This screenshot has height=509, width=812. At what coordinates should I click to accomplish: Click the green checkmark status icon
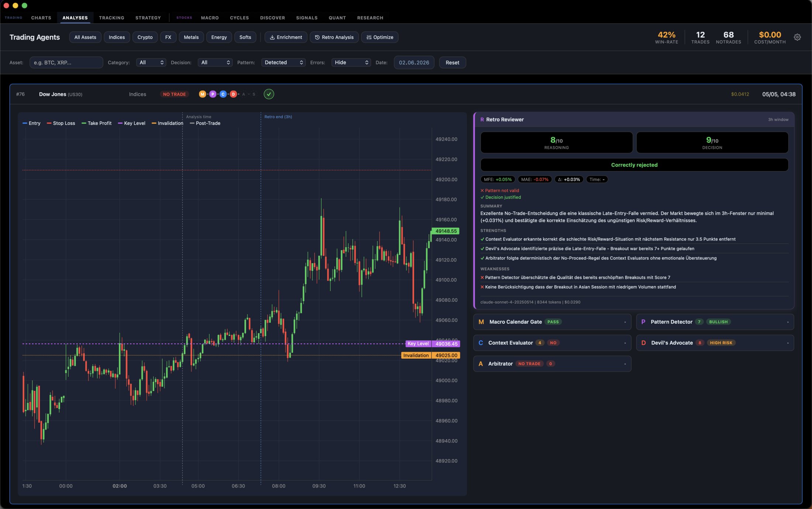[269, 94]
